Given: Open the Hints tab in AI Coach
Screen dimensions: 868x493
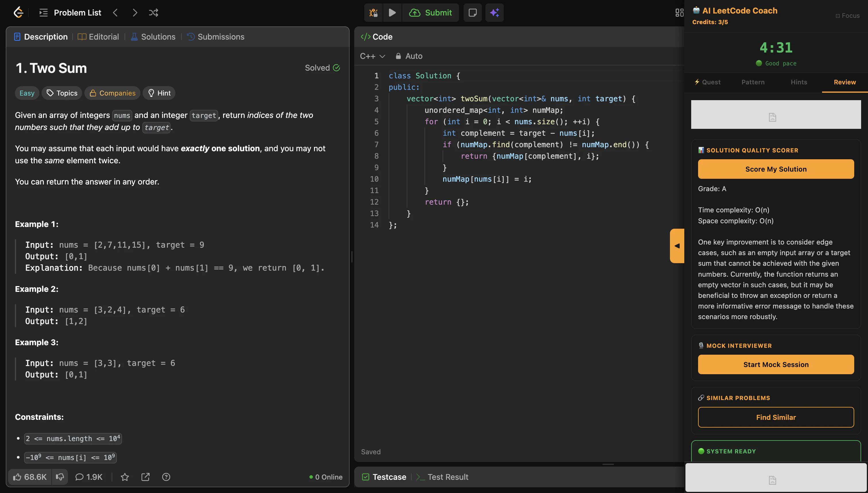Looking at the screenshot, I should (x=798, y=82).
